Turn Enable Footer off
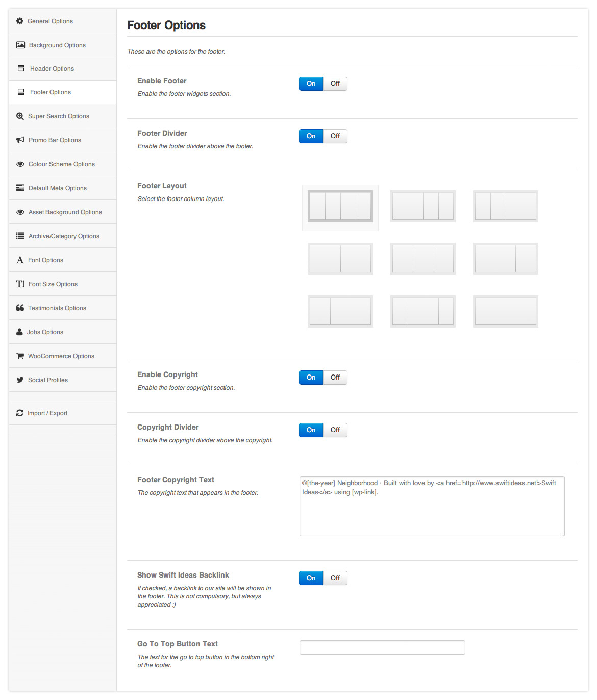 click(x=335, y=84)
